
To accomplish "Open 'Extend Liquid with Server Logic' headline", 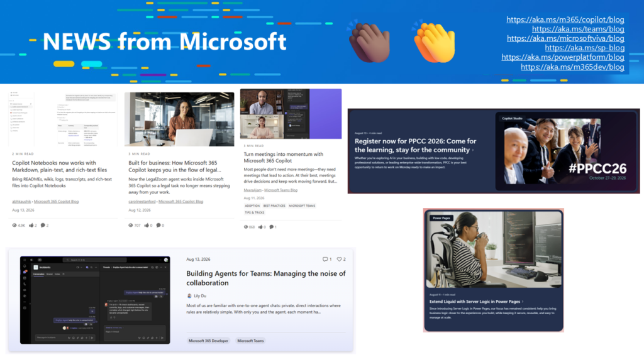I will coord(475,301).
